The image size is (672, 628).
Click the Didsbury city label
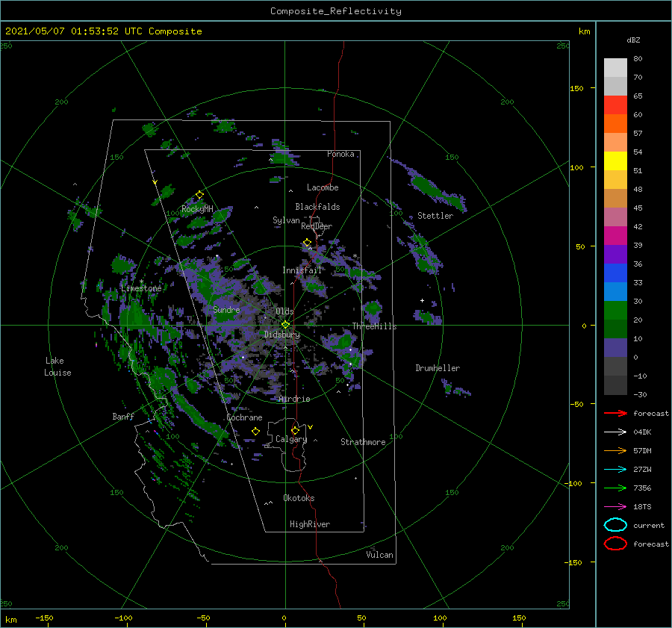282,335
